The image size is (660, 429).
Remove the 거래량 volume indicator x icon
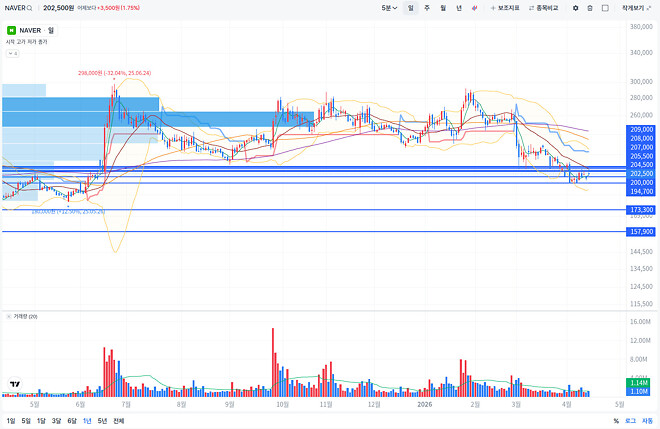(8, 316)
